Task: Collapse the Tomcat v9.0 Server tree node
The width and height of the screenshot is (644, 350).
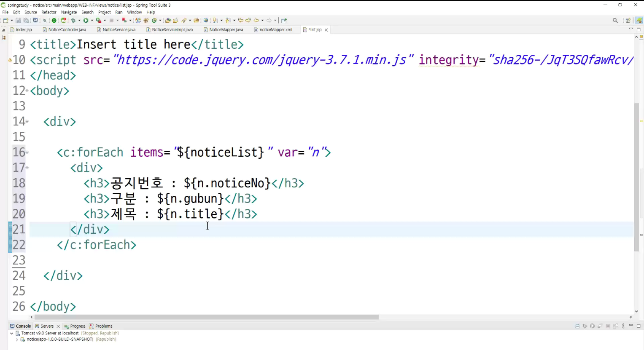Action: tap(11, 333)
